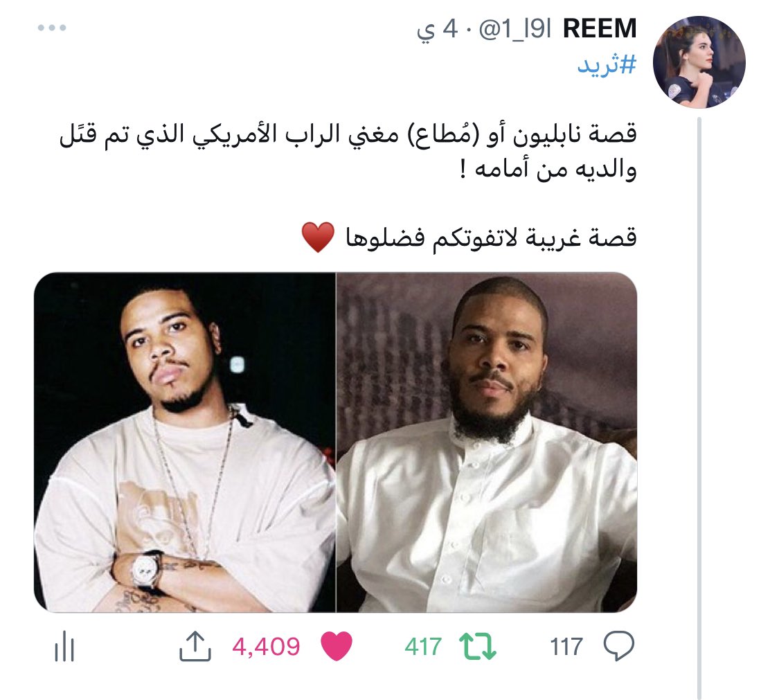The width and height of the screenshot is (779, 700).
Task: Open REEM's circular profile picture
Action: click(x=699, y=62)
